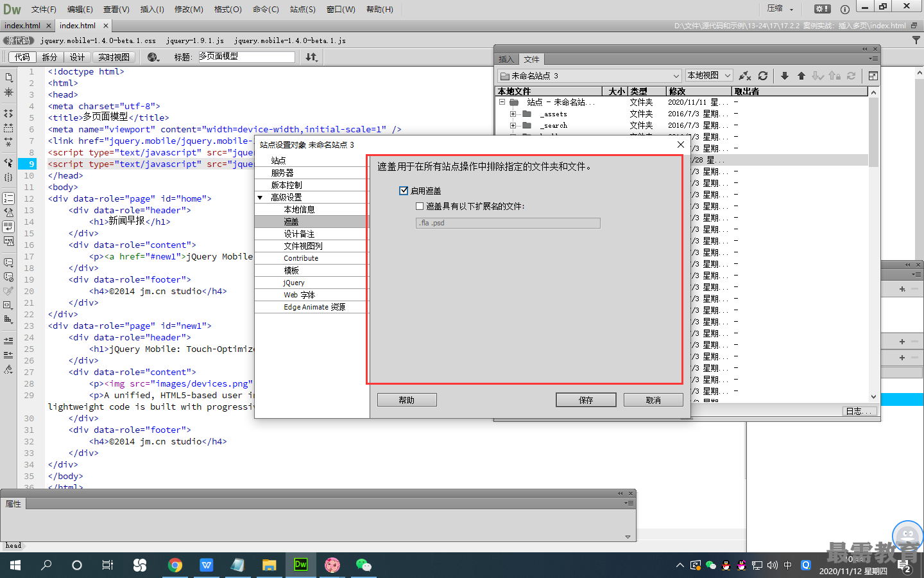Open the 本地视图 view dropdown
Screen dimensions: 924x578
(x=709, y=76)
